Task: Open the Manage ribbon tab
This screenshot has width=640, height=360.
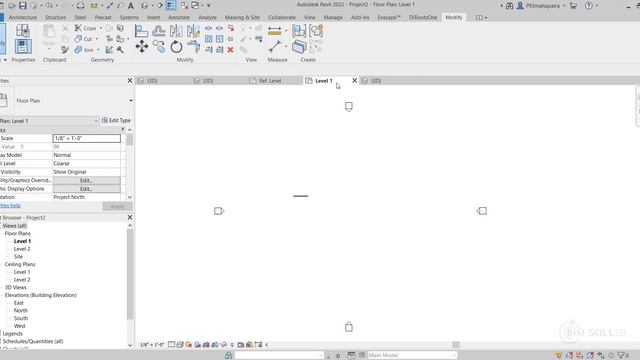Action: click(x=333, y=18)
